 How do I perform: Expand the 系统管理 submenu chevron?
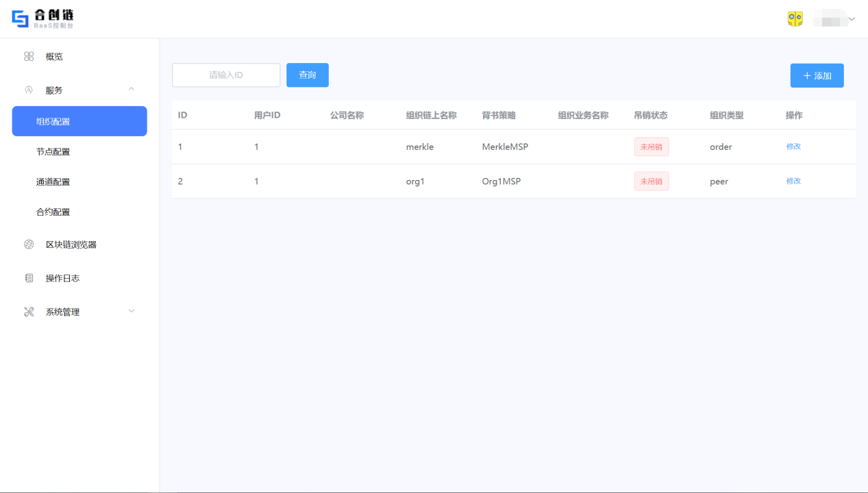pos(132,311)
